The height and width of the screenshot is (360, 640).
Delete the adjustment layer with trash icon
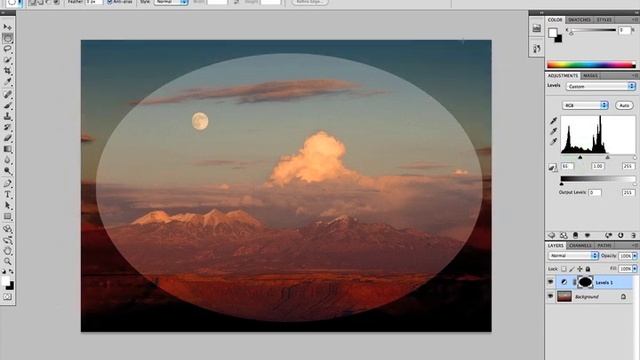pos(633,236)
